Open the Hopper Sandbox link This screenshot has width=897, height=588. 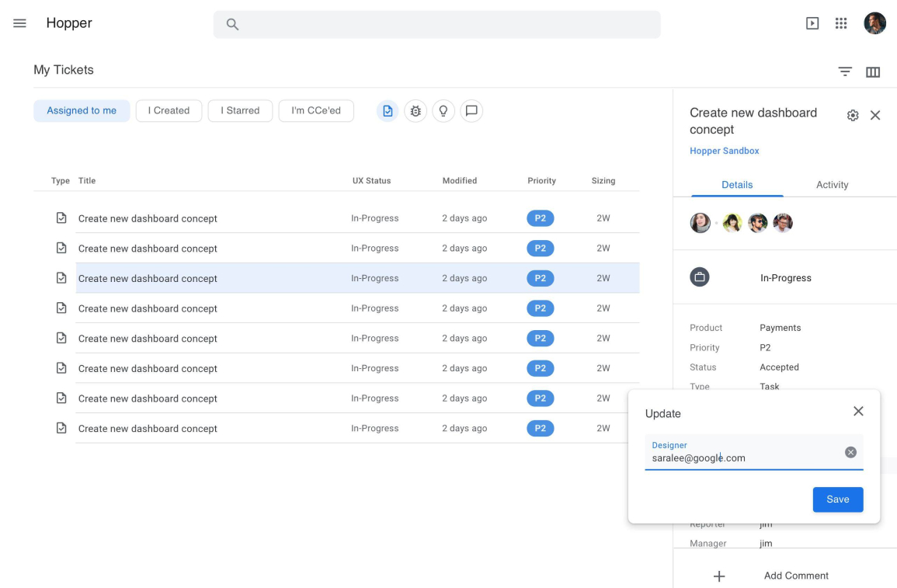pyautogui.click(x=724, y=151)
